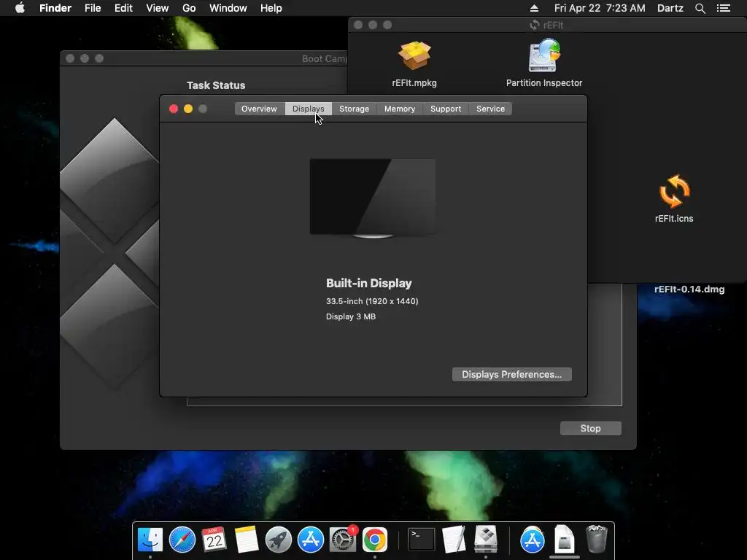The width and height of the screenshot is (747, 560).
Task: Open the Go menu
Action: pyautogui.click(x=189, y=8)
